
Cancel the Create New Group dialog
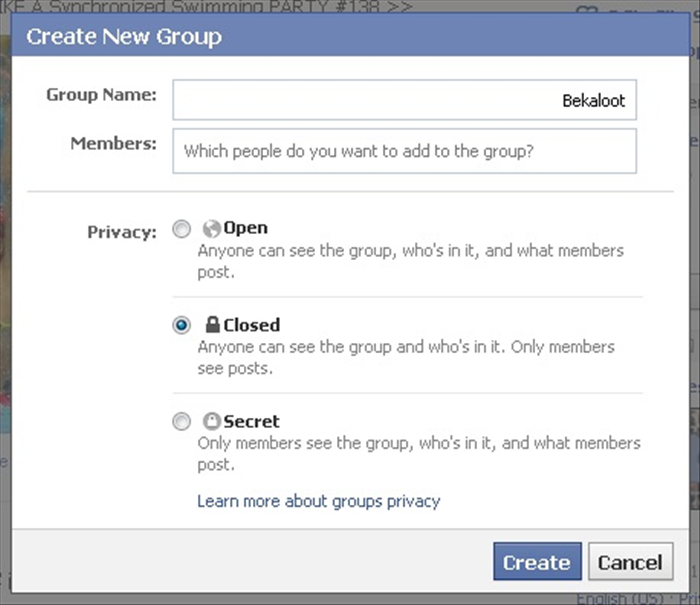click(630, 562)
